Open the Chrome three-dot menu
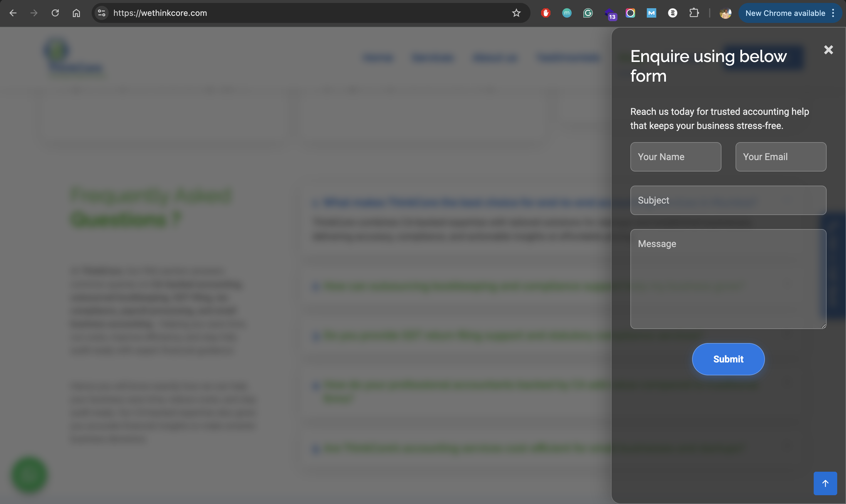This screenshot has height=504, width=846. [x=833, y=13]
